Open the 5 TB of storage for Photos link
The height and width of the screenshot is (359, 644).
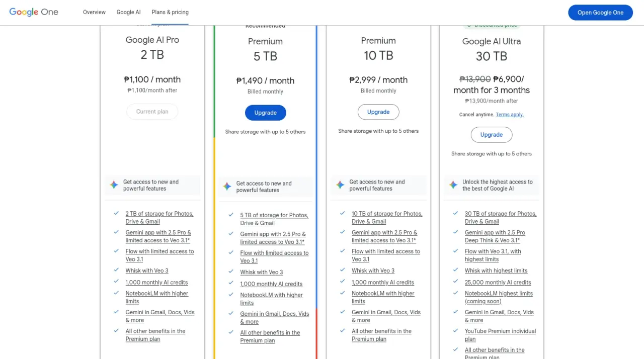pos(274,219)
